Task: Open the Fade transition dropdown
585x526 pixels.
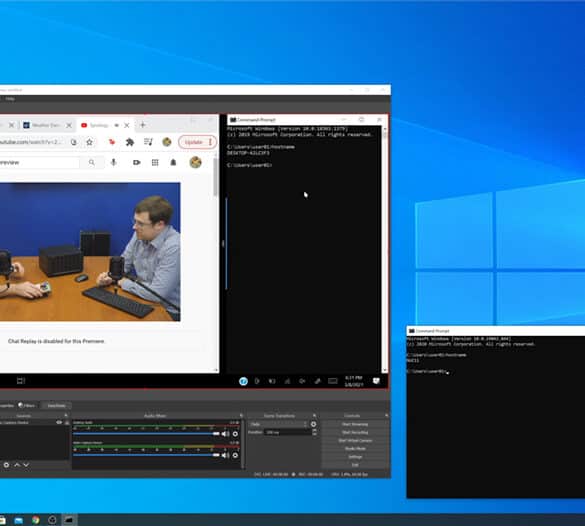Action: 278,424
